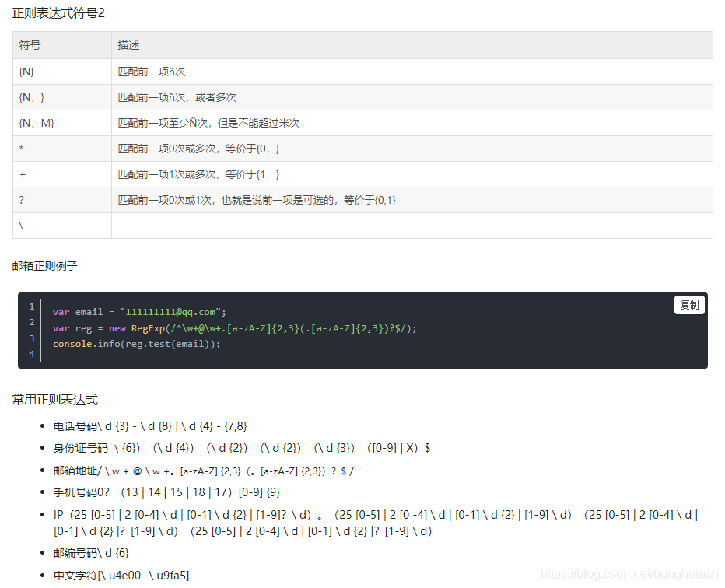Select the {N, M} symbol cell

coord(62,123)
